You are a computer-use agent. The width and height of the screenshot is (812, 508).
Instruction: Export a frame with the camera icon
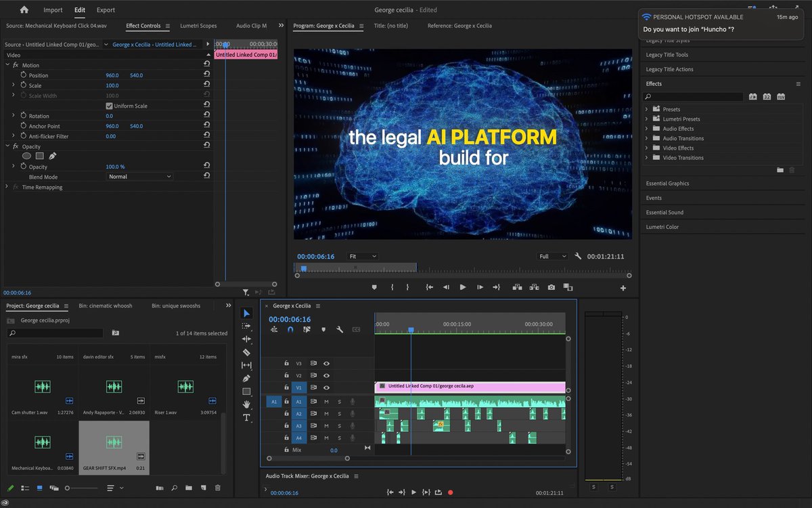point(551,287)
